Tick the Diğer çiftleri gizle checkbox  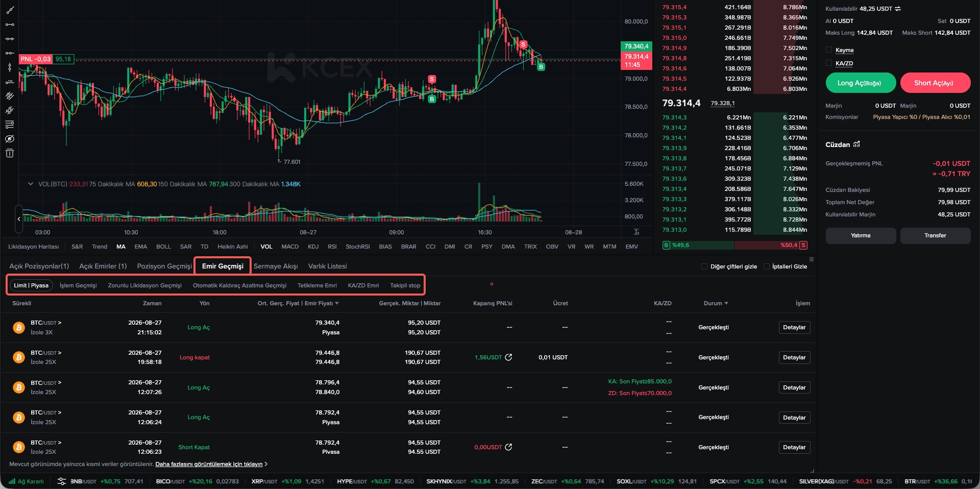tap(704, 266)
